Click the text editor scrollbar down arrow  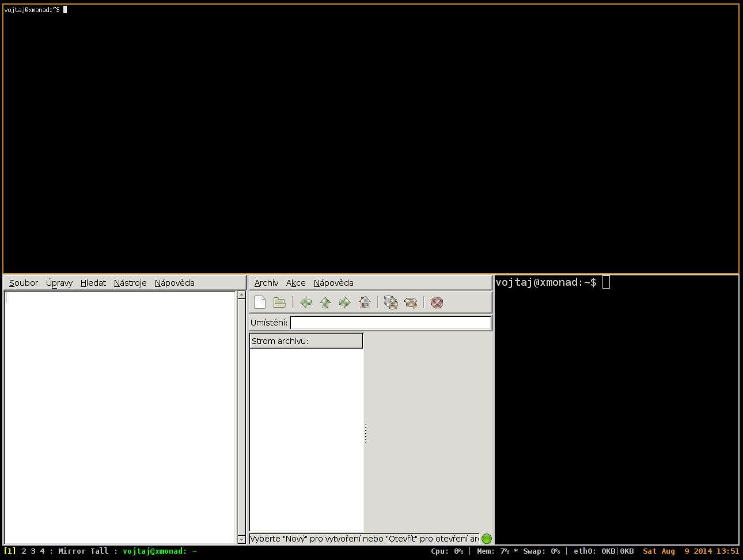241,540
